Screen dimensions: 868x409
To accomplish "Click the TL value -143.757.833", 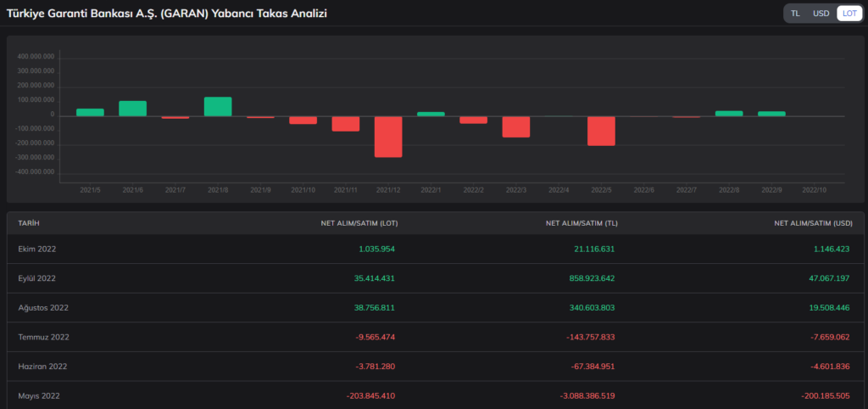I will [590, 337].
